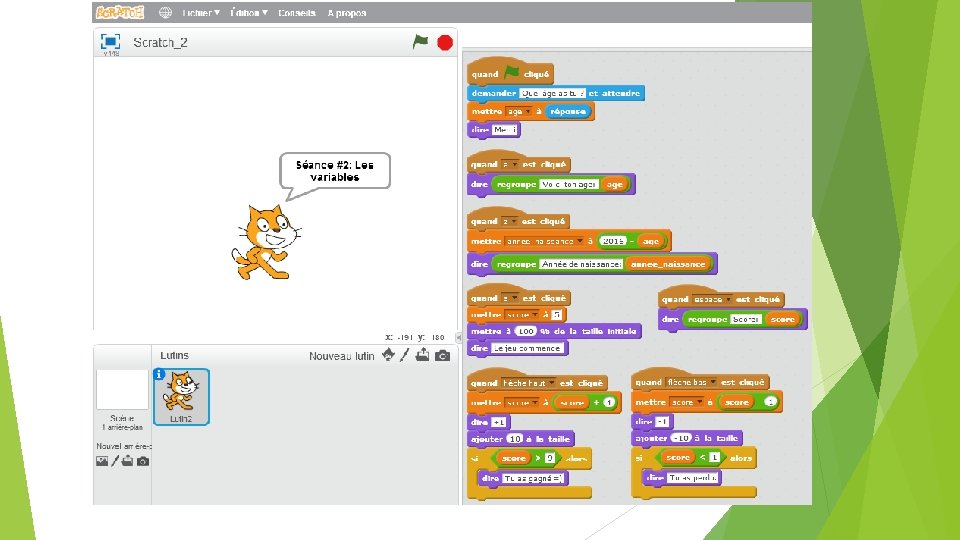Edit the "Le jeu commence" text field

click(x=528, y=348)
